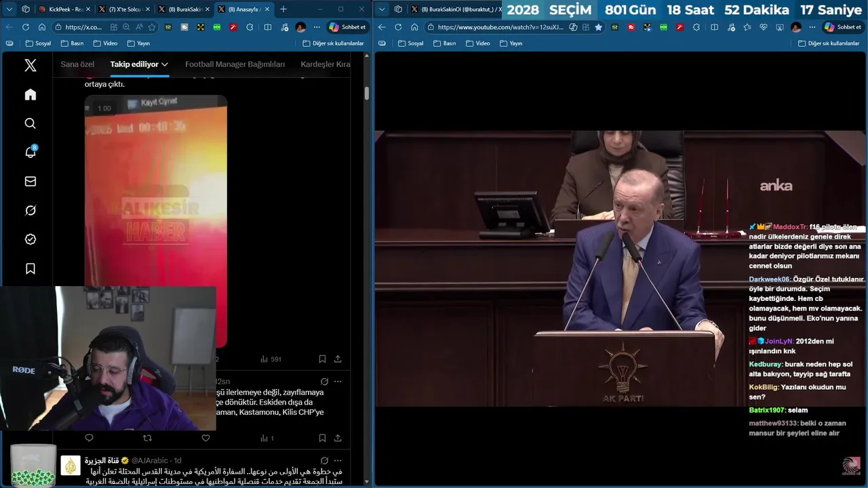The image size is (868, 488).
Task: Refresh the page in the left X browser window
Action: (x=26, y=27)
